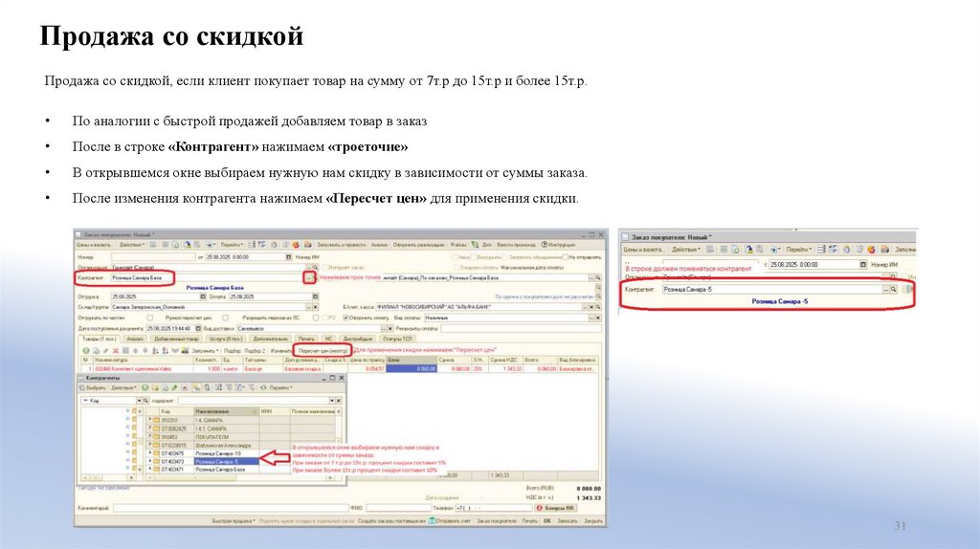The width and height of the screenshot is (980, 549).
Task: Tick the Отгружать по частям checkbox
Action: tap(150, 318)
